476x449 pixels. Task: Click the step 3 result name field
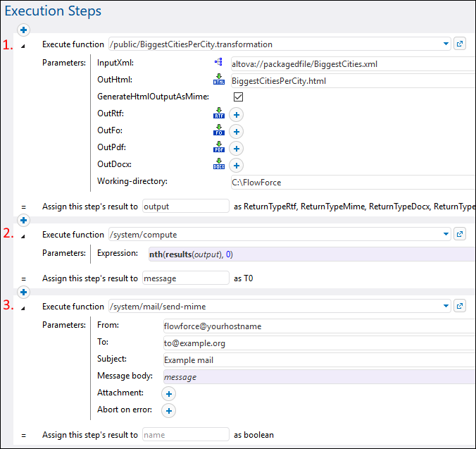[185, 435]
